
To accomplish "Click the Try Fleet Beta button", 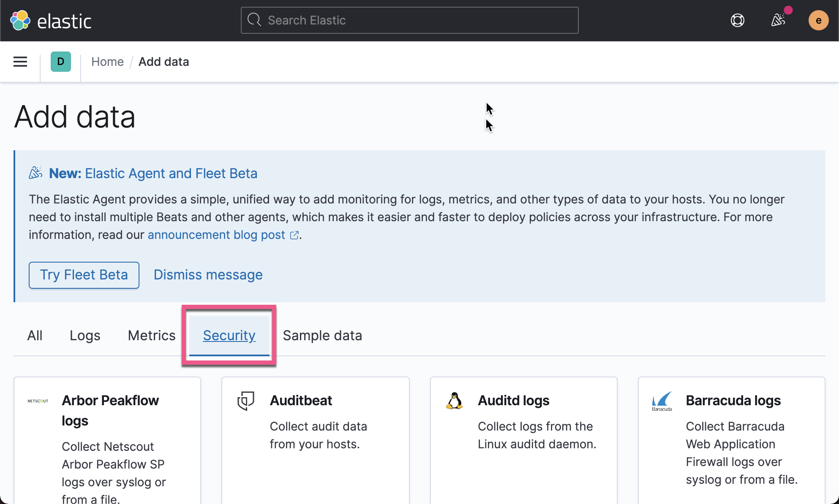I will click(x=84, y=275).
